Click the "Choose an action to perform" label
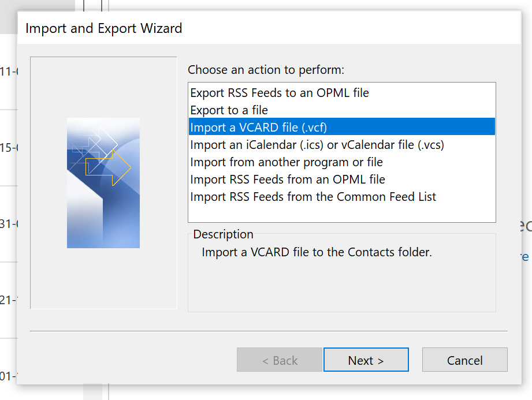Image resolution: width=532 pixels, height=400 pixels. pyautogui.click(x=266, y=70)
